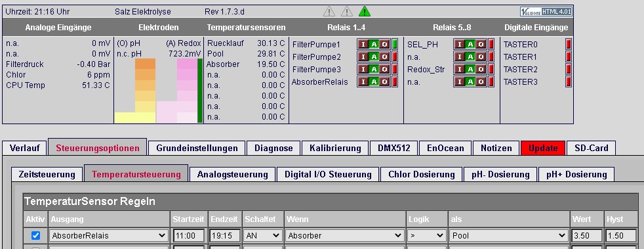The width and height of the screenshot is (644, 249).
Task: Open the Digital I/O Steuerung sub-tab
Action: pyautogui.click(x=328, y=175)
